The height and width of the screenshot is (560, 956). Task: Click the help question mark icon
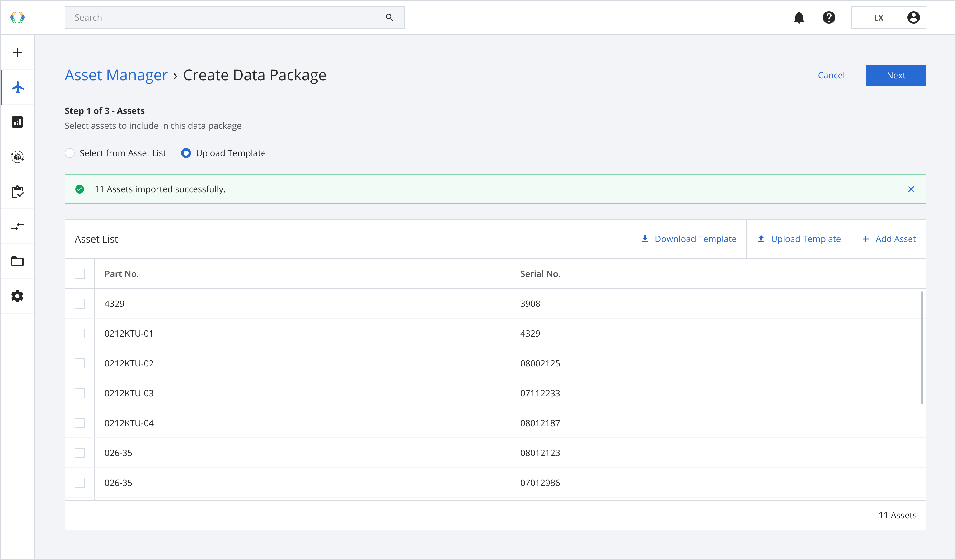829,17
